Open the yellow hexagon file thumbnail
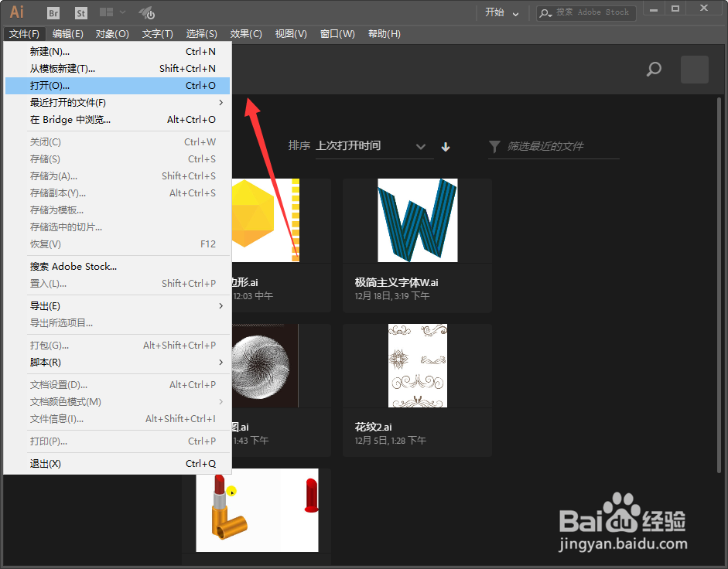Image resolution: width=728 pixels, height=569 pixels. (x=265, y=220)
